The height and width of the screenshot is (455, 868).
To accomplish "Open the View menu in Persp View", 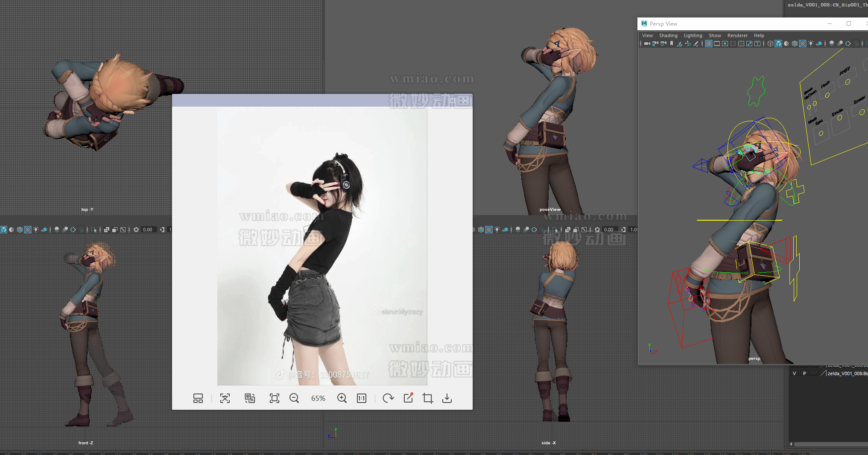I will [647, 35].
